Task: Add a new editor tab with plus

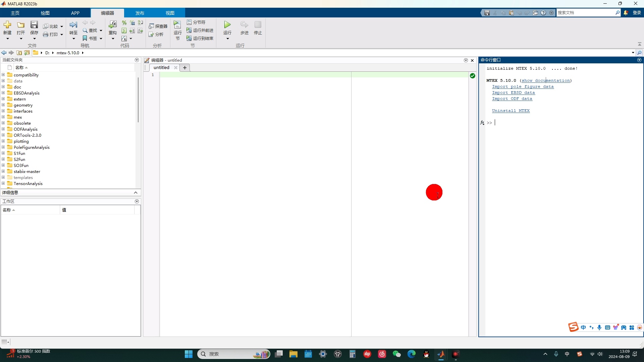Action: [185, 68]
